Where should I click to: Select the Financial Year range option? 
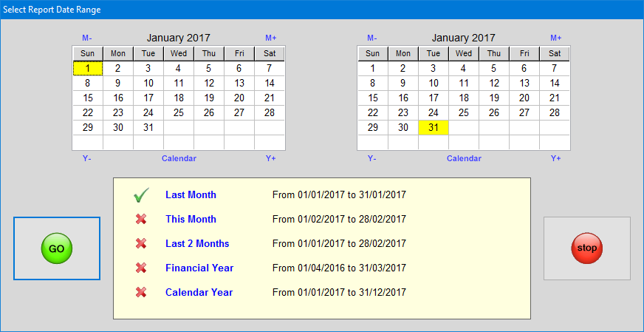pos(199,268)
